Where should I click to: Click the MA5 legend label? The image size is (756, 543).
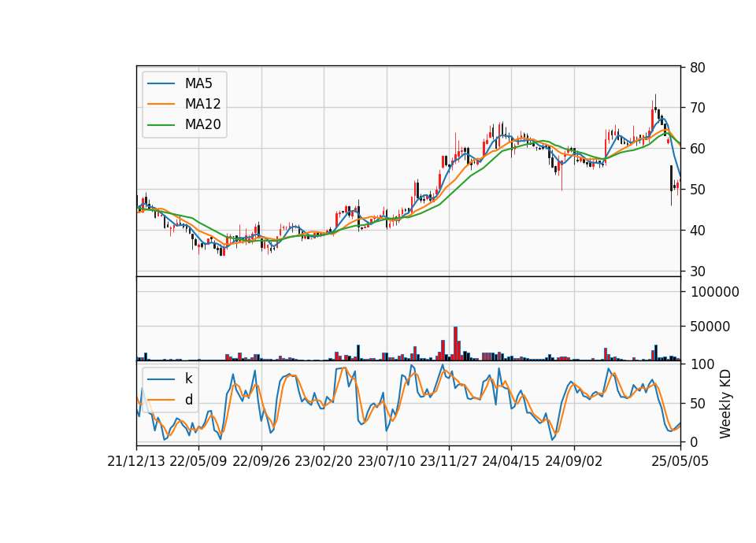click(198, 83)
